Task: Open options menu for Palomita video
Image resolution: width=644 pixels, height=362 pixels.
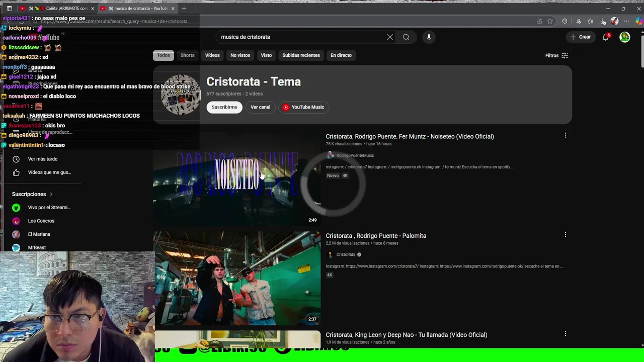Action: coord(565,235)
